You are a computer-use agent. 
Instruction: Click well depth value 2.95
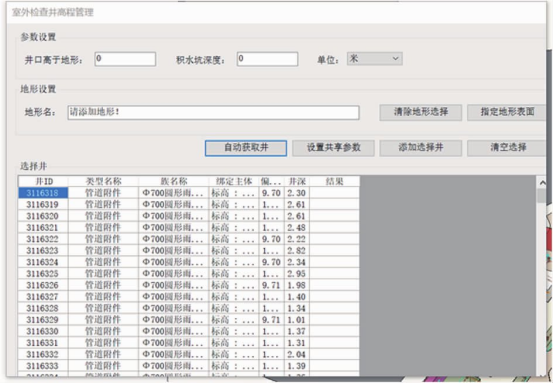coord(296,274)
